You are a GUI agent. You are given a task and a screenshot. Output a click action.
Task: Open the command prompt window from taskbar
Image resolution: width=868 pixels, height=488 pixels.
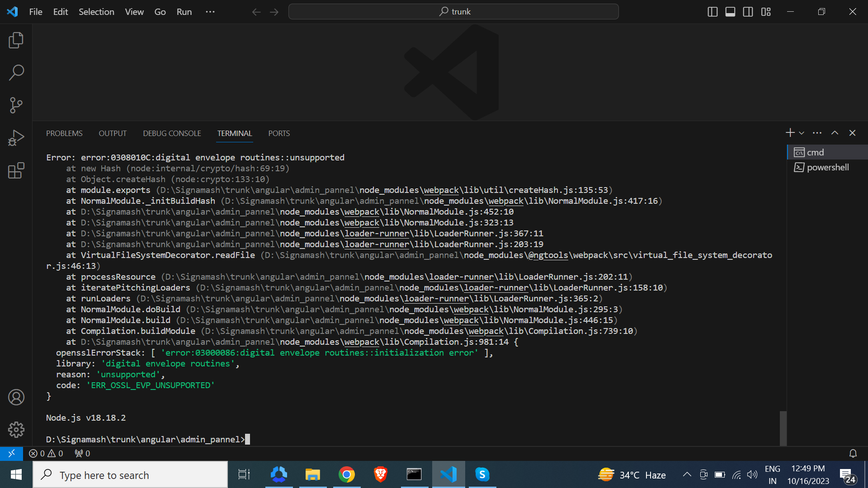[x=414, y=474]
